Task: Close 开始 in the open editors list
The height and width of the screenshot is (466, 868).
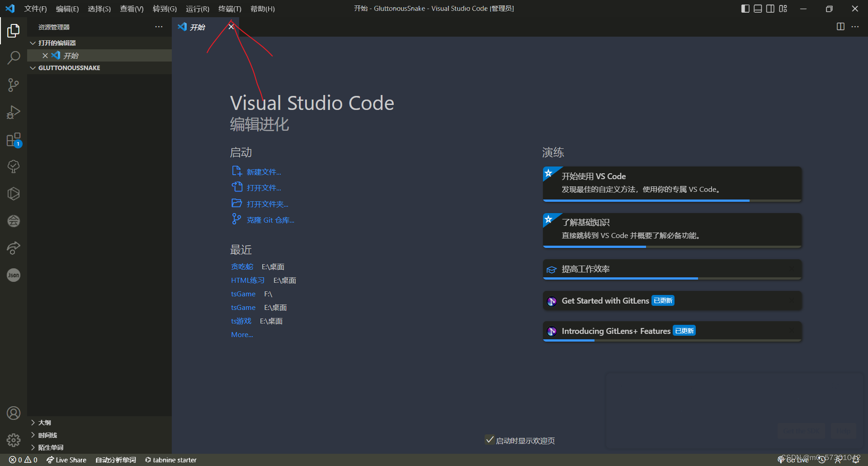Action: [x=45, y=56]
